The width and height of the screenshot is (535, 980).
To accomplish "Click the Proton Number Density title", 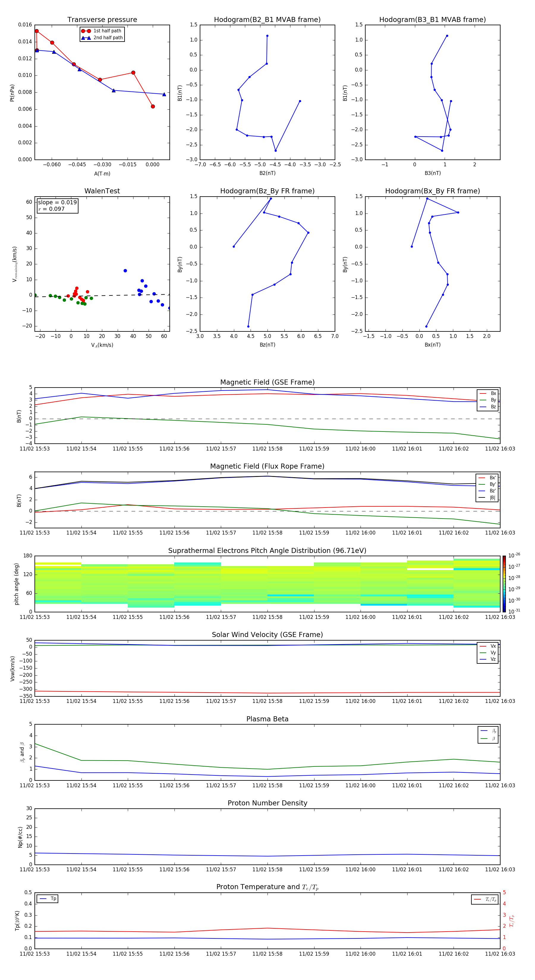I will [267, 803].
